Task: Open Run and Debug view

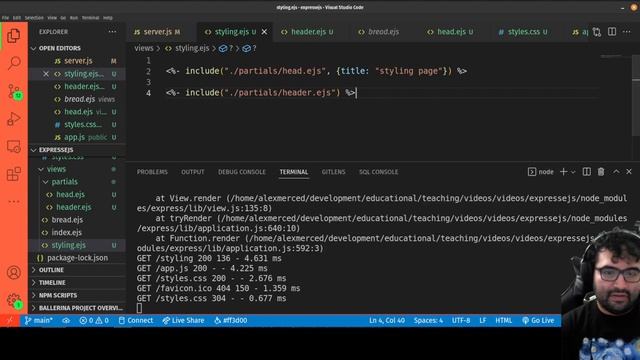Action: (x=14, y=119)
